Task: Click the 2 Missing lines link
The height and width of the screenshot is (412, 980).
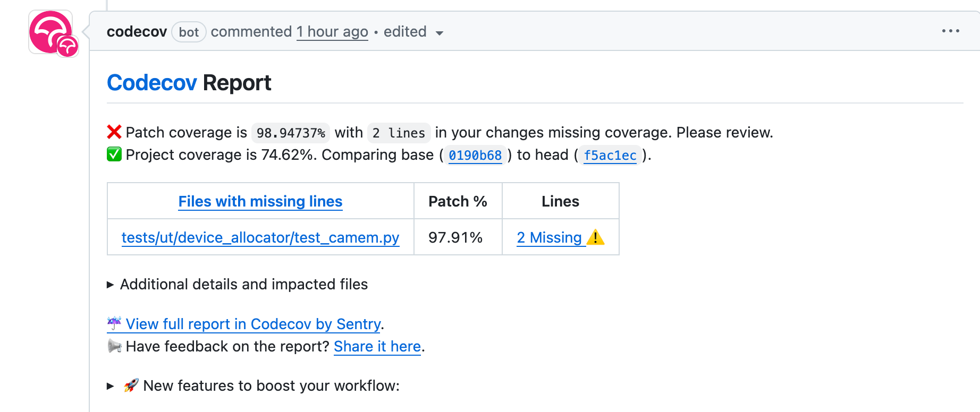Action: pyautogui.click(x=550, y=237)
